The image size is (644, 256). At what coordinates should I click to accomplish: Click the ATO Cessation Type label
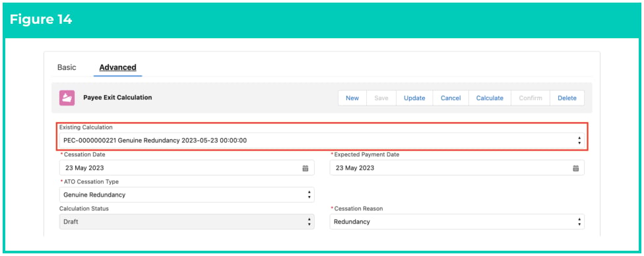click(91, 181)
